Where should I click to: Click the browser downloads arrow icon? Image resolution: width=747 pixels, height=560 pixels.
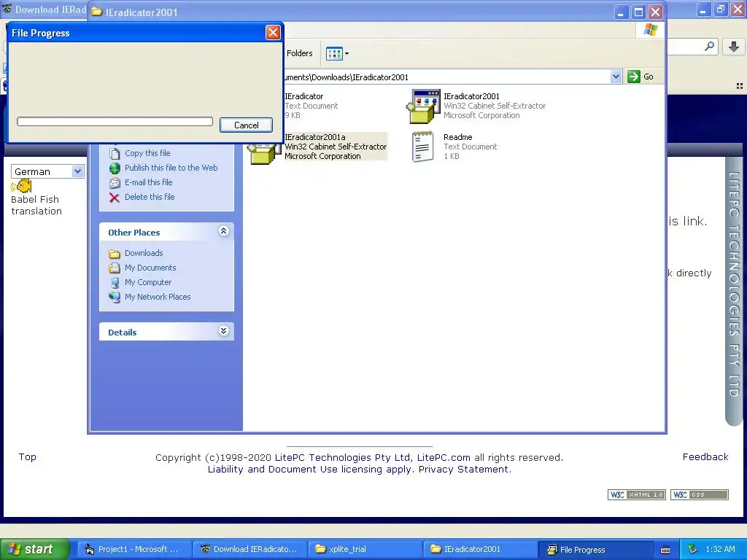(x=734, y=47)
